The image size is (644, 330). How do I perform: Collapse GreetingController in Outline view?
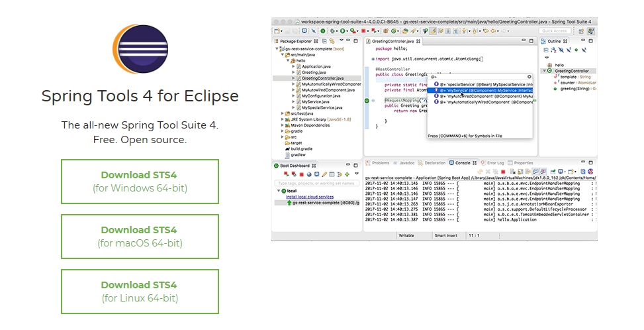coord(544,71)
